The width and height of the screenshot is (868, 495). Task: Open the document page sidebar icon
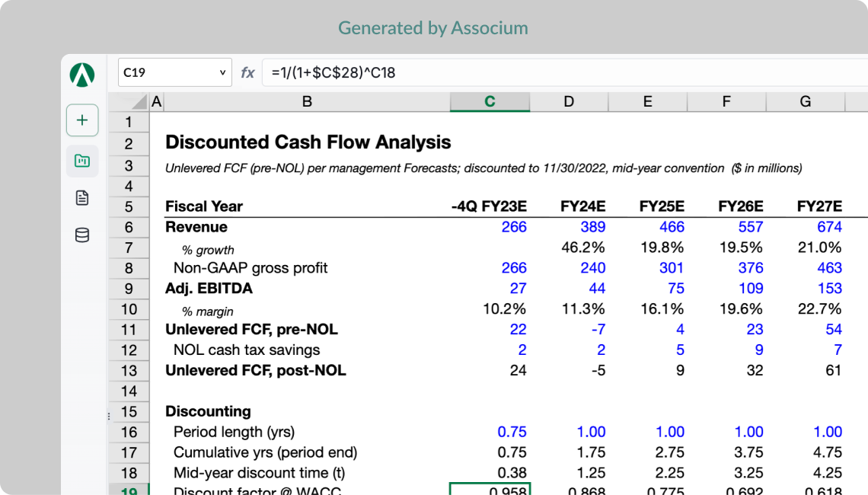pos(82,198)
